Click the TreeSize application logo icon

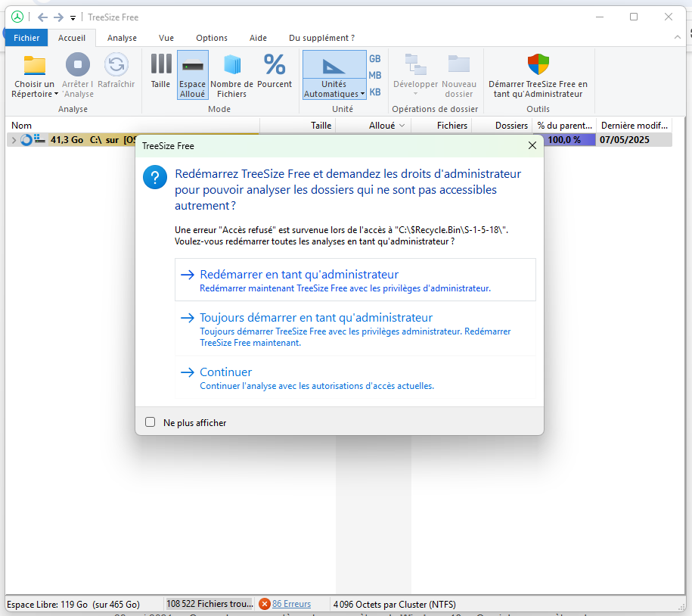[17, 17]
